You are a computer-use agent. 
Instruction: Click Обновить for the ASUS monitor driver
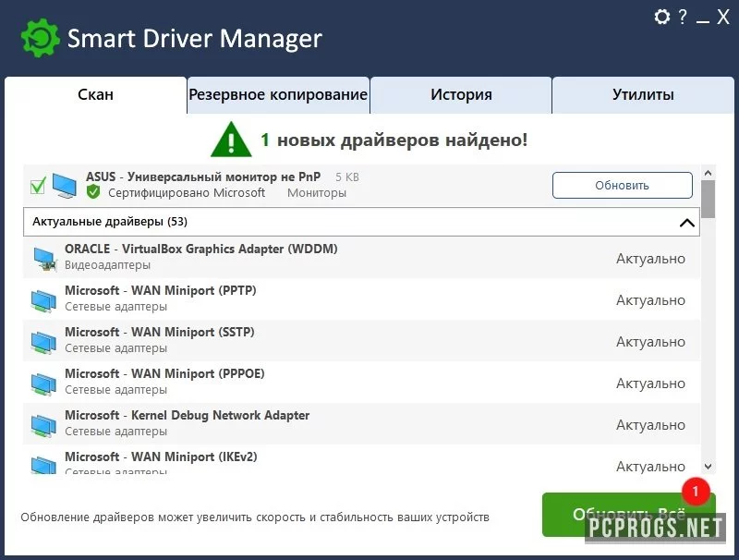(x=622, y=185)
